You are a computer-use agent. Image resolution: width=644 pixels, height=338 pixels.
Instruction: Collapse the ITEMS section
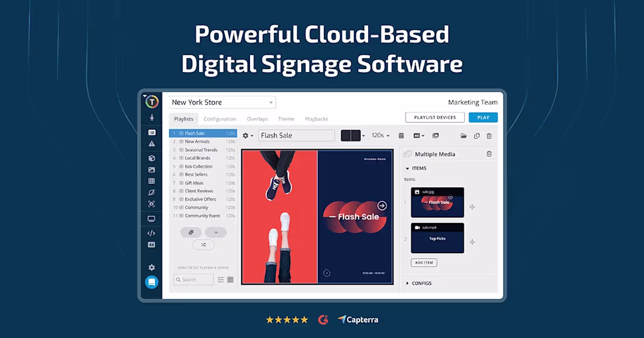point(416,168)
